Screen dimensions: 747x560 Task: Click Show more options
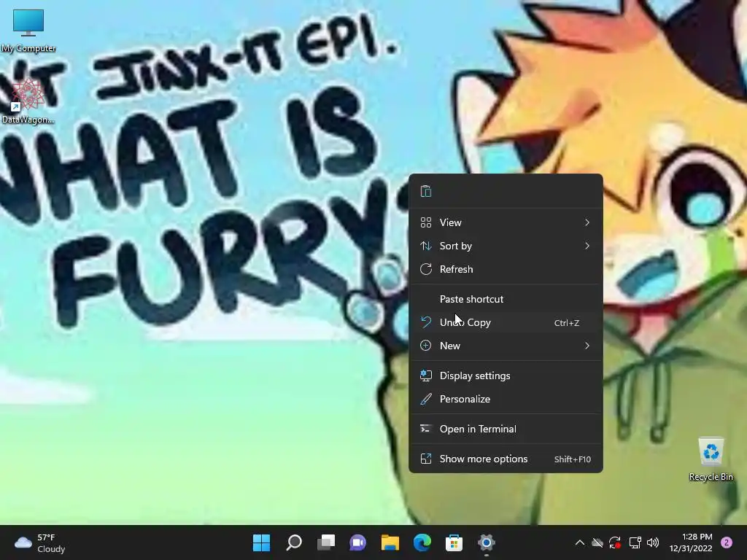[506, 459]
